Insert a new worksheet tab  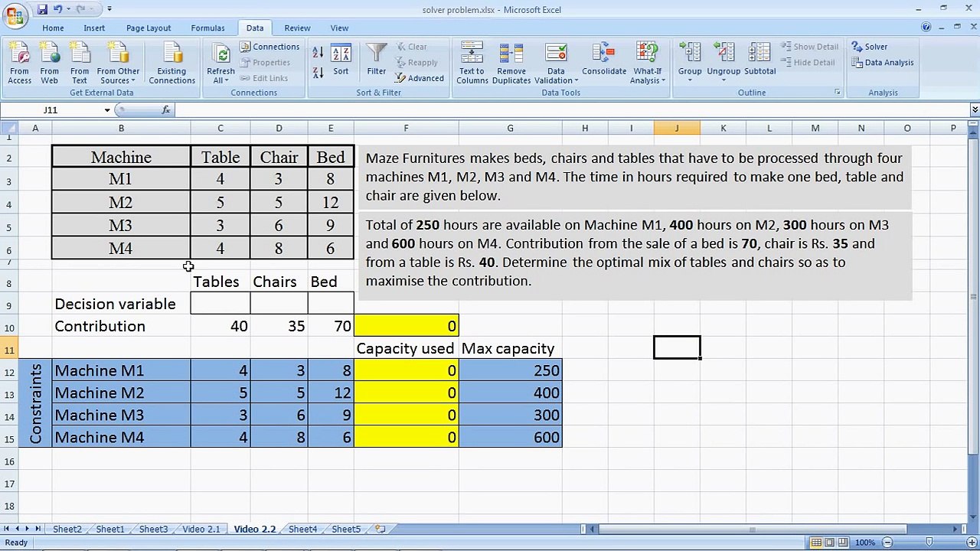click(x=380, y=529)
